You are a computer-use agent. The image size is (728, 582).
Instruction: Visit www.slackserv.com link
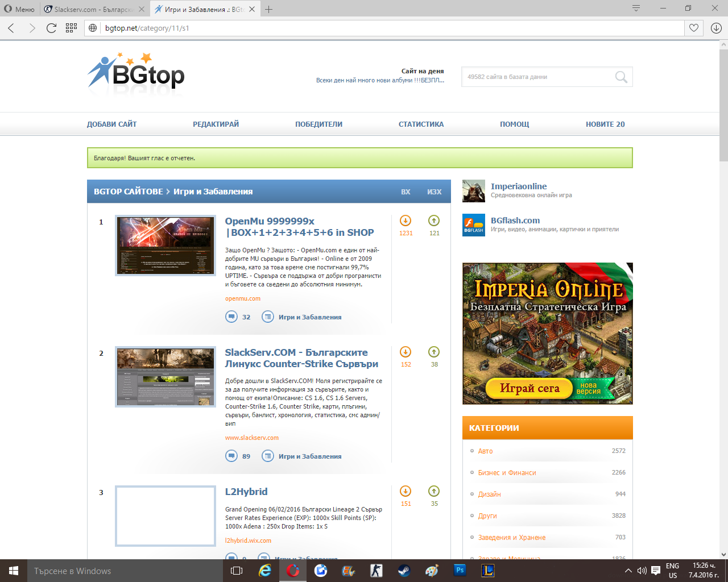pos(252,438)
